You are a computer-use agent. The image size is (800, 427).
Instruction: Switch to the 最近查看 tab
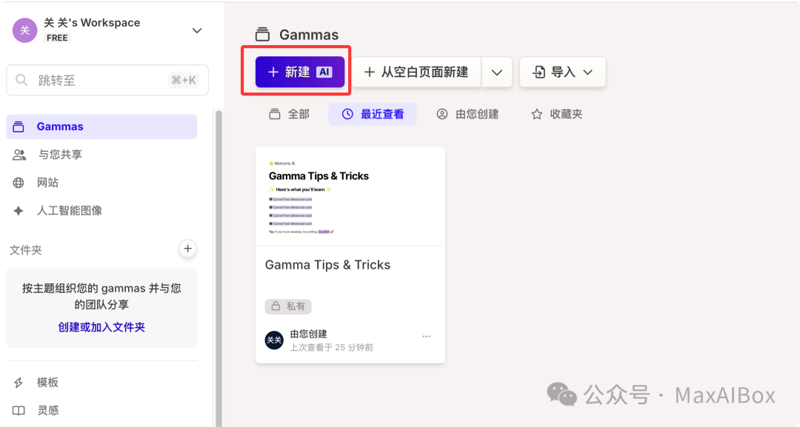(372, 114)
